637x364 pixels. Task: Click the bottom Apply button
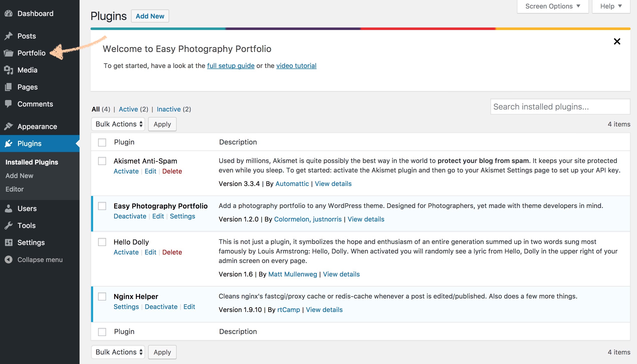tap(162, 352)
